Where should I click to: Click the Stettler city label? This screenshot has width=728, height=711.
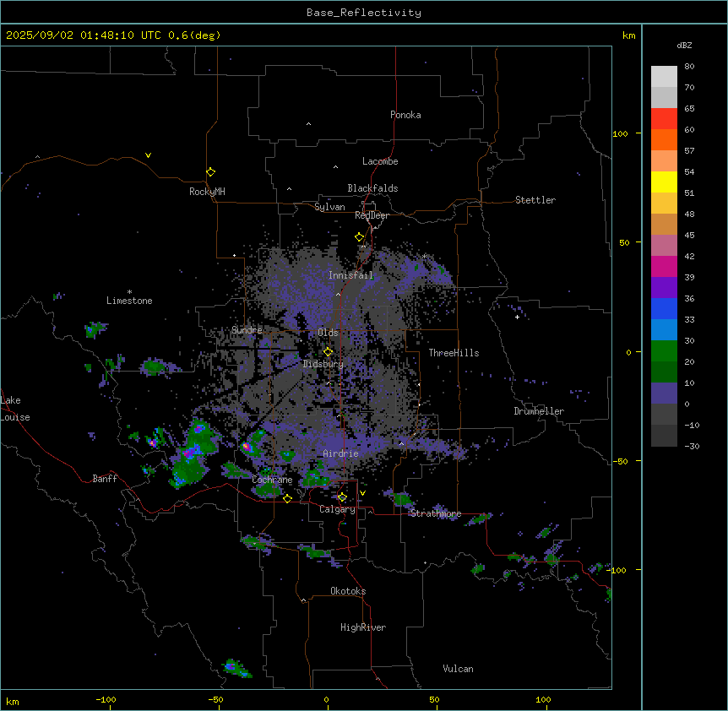coord(535,200)
